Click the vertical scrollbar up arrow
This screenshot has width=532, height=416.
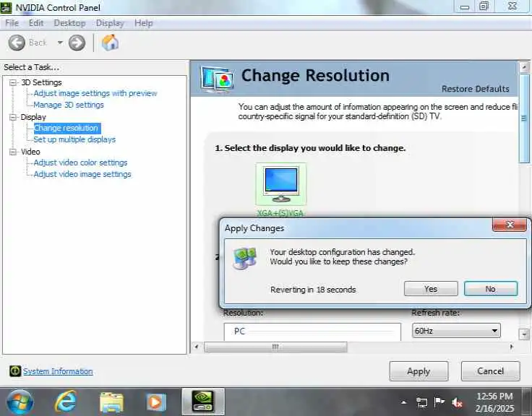pos(524,66)
